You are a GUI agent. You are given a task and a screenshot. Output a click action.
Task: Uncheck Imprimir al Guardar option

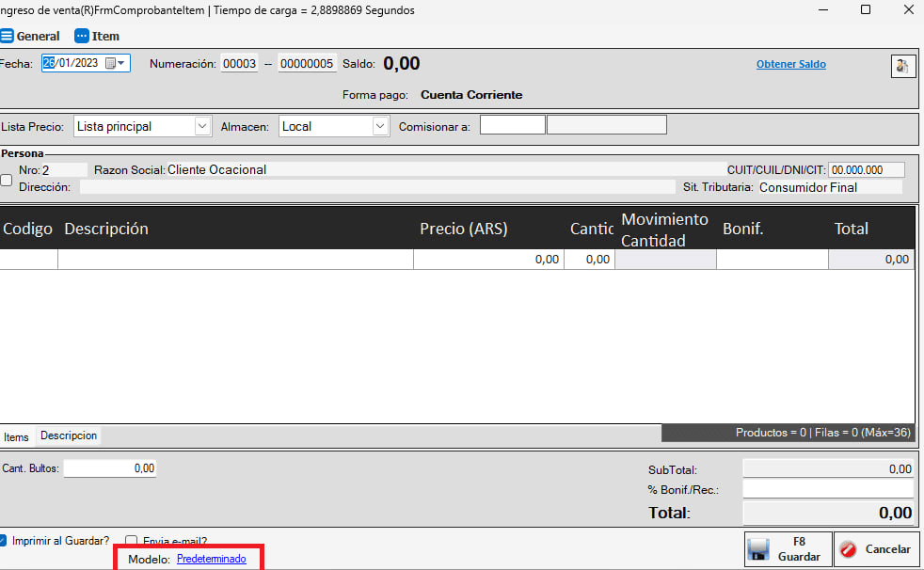4,541
